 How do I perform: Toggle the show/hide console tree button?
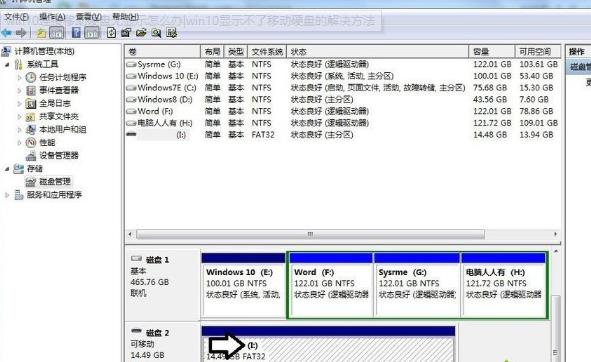tap(57, 33)
